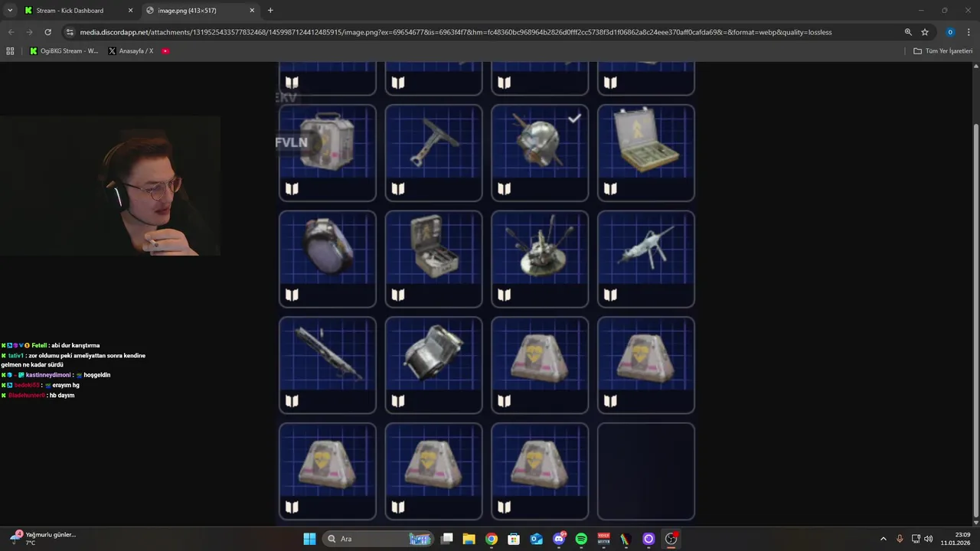Click the empty slot after the pouches
Screen dimensions: 980x551
645,471
